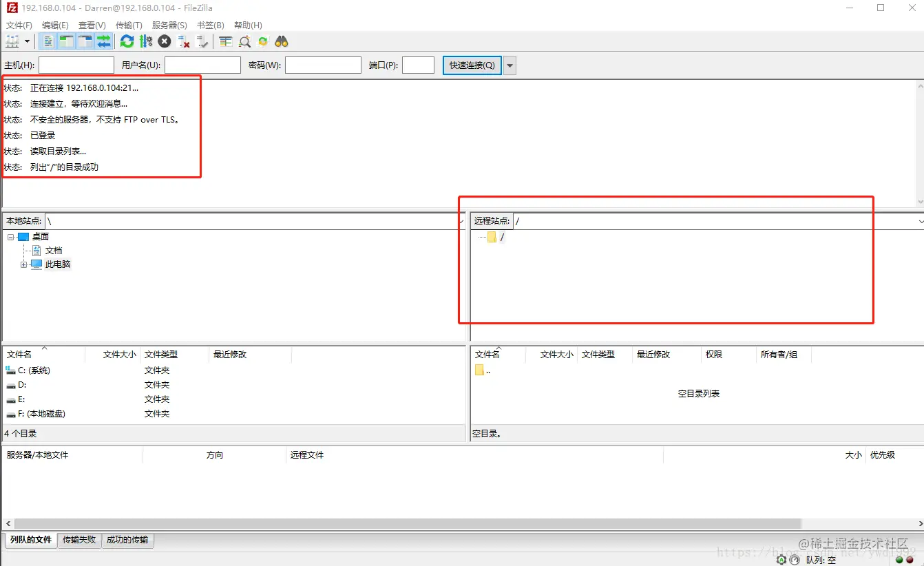Open the Site Manager icon
924x566 pixels.
13,41
